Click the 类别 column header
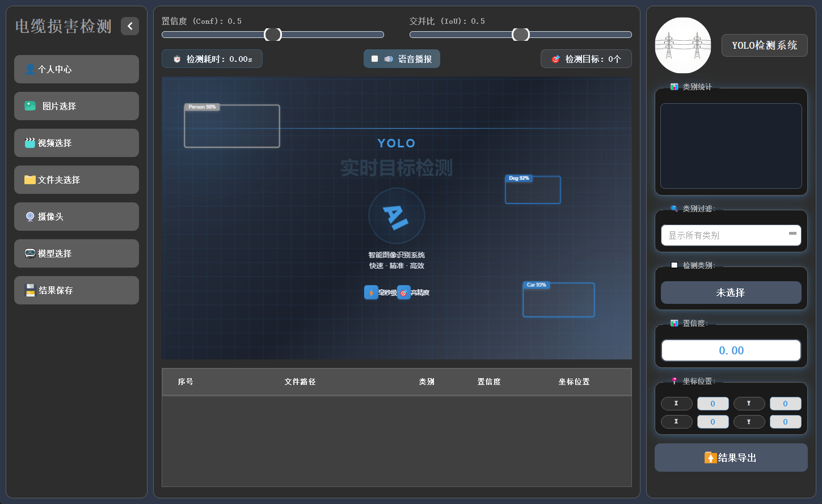 427,382
